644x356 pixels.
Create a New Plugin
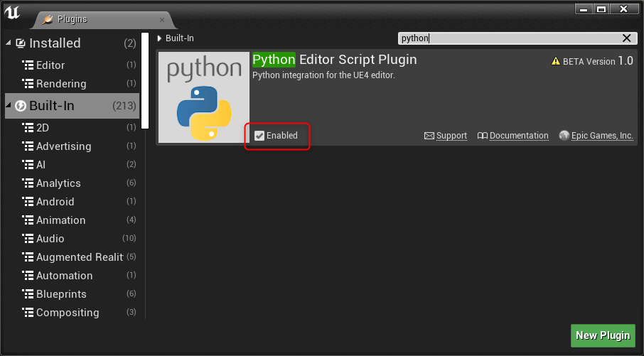pos(603,335)
